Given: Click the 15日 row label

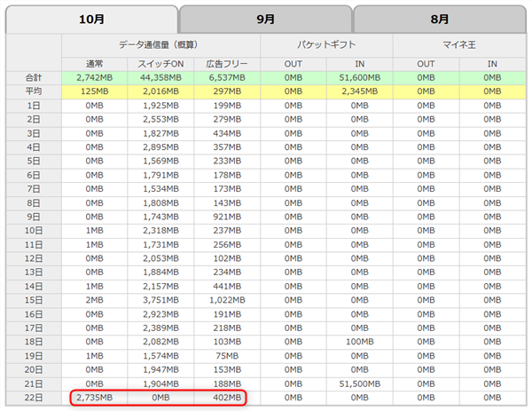Looking at the screenshot, I should point(34,299).
